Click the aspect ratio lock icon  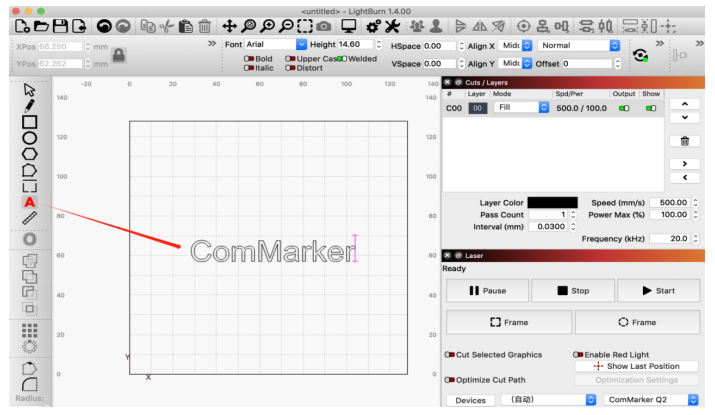pos(119,56)
